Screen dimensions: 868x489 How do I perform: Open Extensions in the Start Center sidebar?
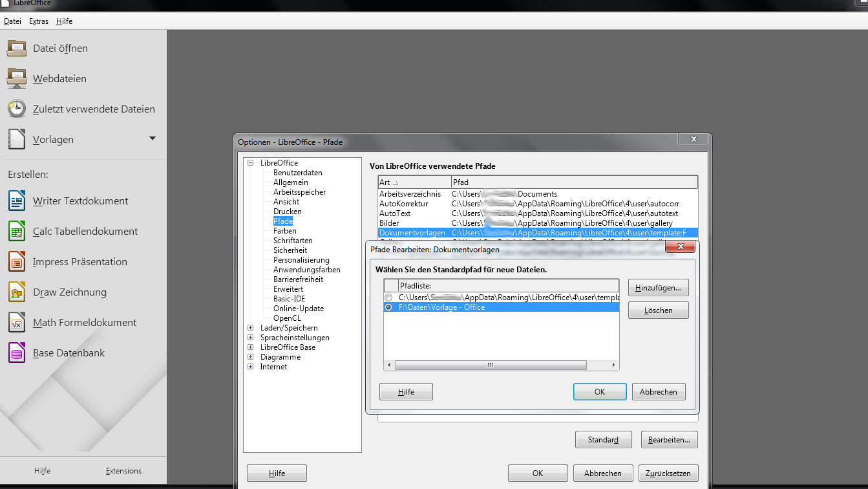123,471
